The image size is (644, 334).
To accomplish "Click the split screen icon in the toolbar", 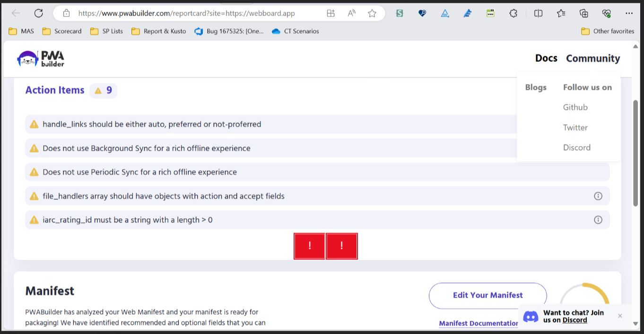I will (538, 13).
